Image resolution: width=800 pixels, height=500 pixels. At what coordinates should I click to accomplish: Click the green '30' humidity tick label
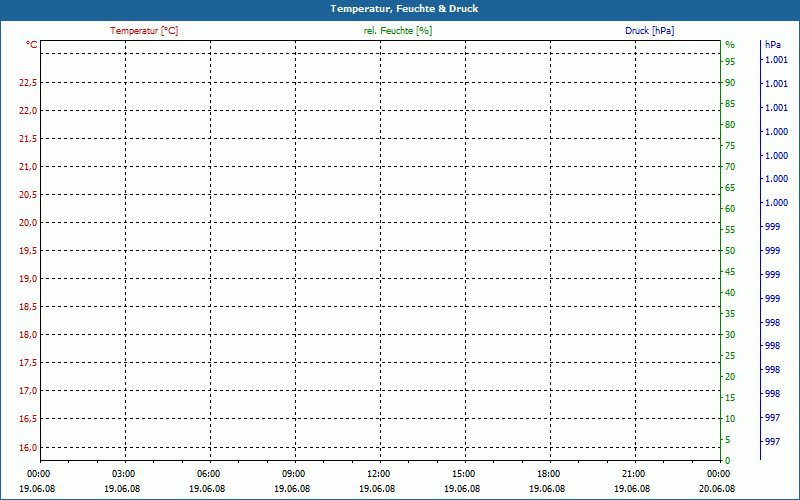[730, 335]
